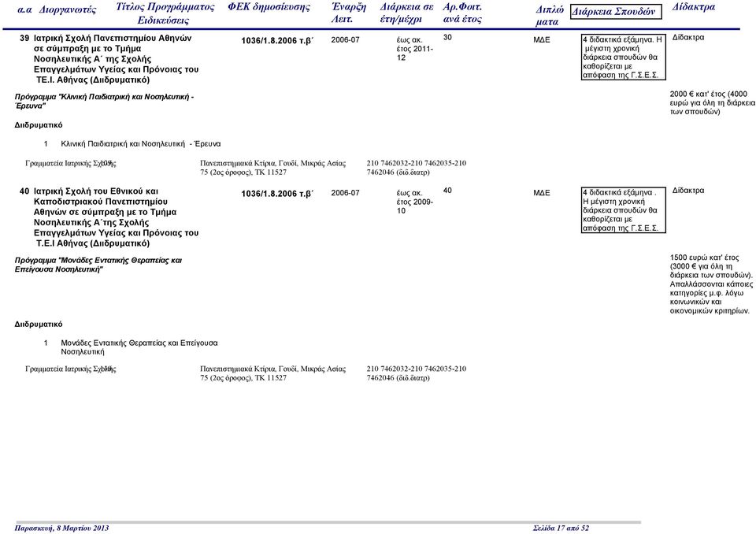756x534 pixels.
Task: Click page indicator 'Σελίδα 17 από 52'
Action: [561, 528]
